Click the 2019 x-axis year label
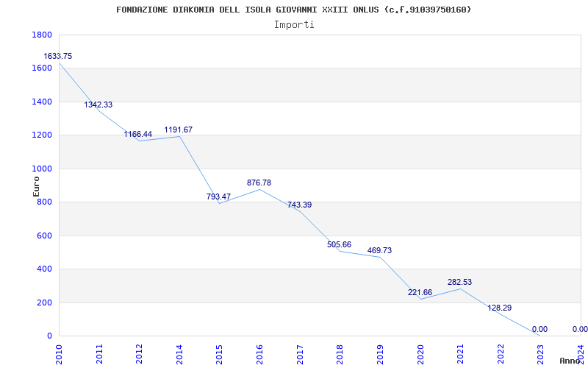 380,355
